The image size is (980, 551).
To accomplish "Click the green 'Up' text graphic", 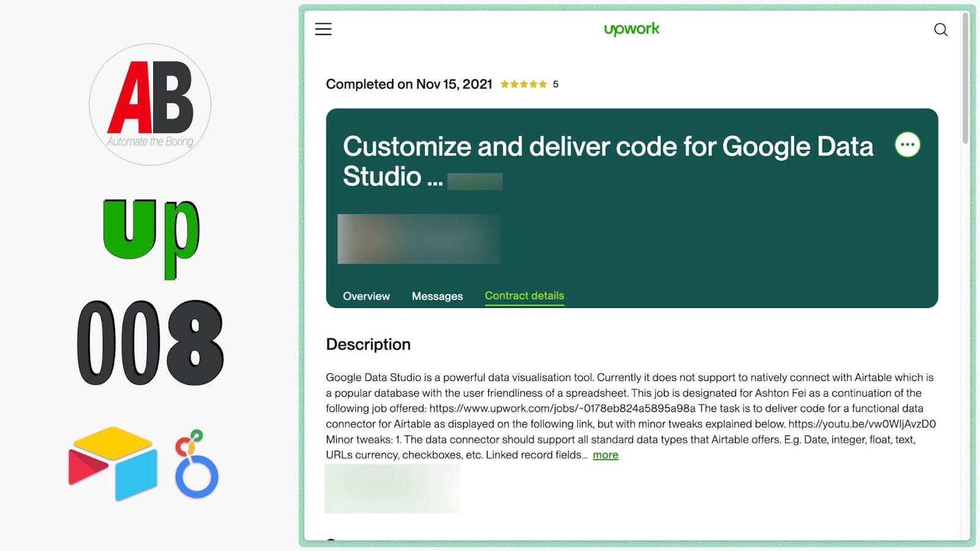I will (151, 239).
